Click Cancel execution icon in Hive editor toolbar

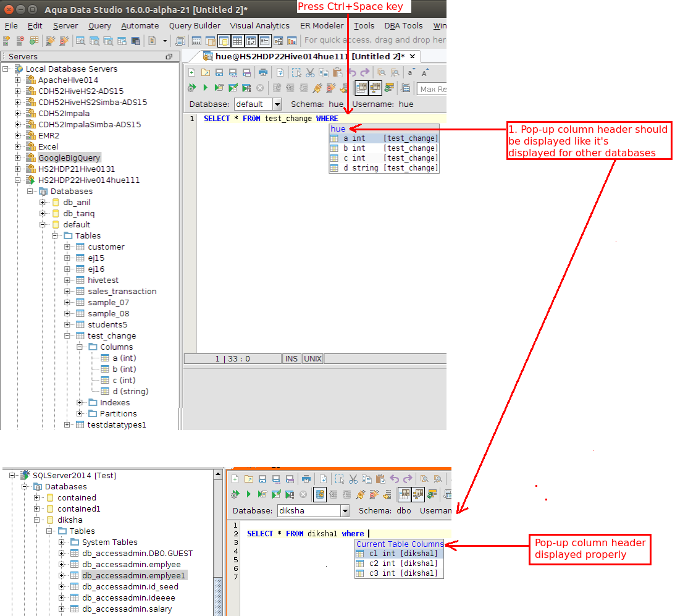coord(260,88)
